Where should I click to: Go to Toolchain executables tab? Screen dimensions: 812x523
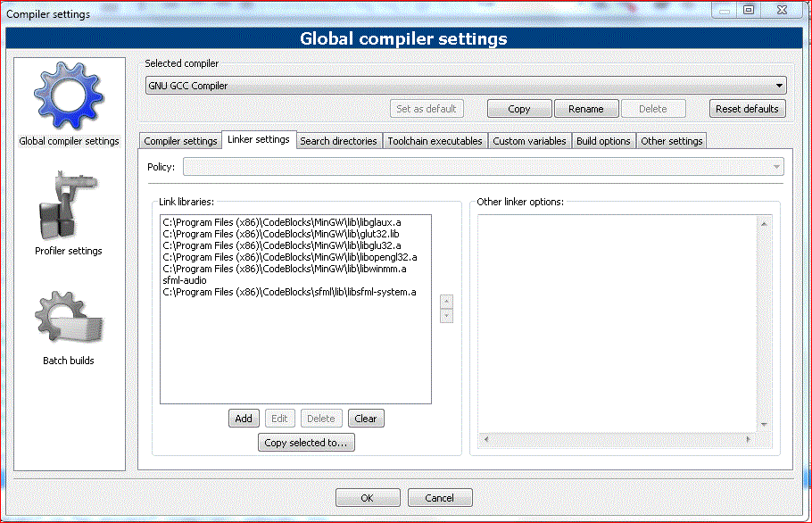click(x=435, y=141)
